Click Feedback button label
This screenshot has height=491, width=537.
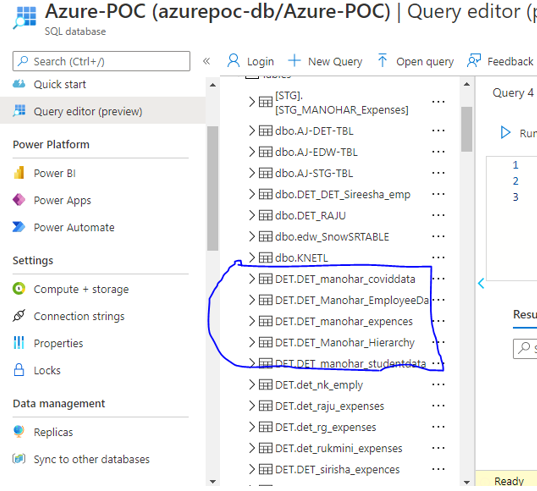pyautogui.click(x=510, y=62)
